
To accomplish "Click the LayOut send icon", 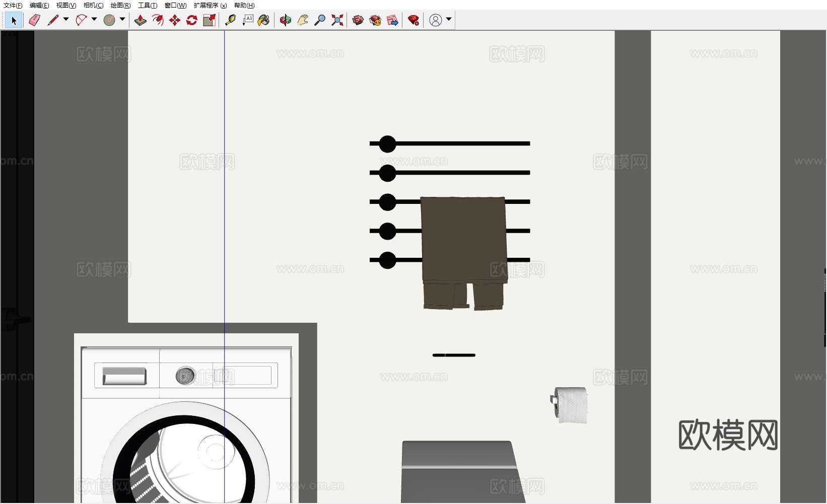I will (392, 20).
